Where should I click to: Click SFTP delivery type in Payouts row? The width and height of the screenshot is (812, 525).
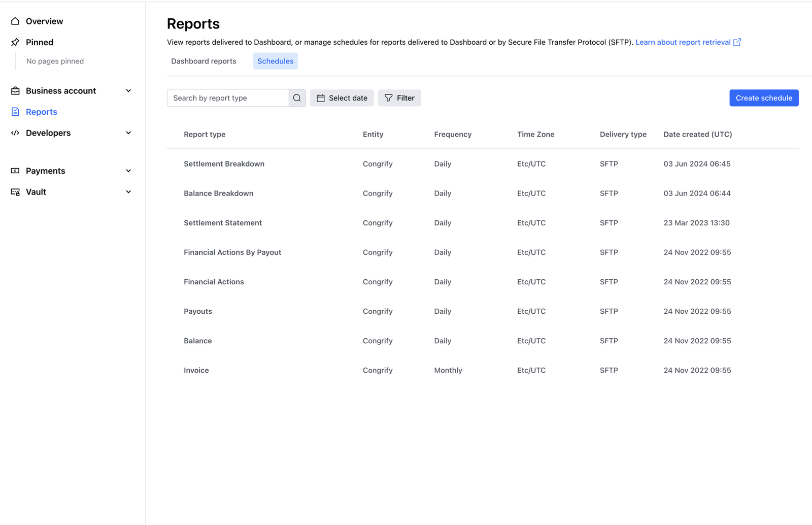pyautogui.click(x=608, y=311)
